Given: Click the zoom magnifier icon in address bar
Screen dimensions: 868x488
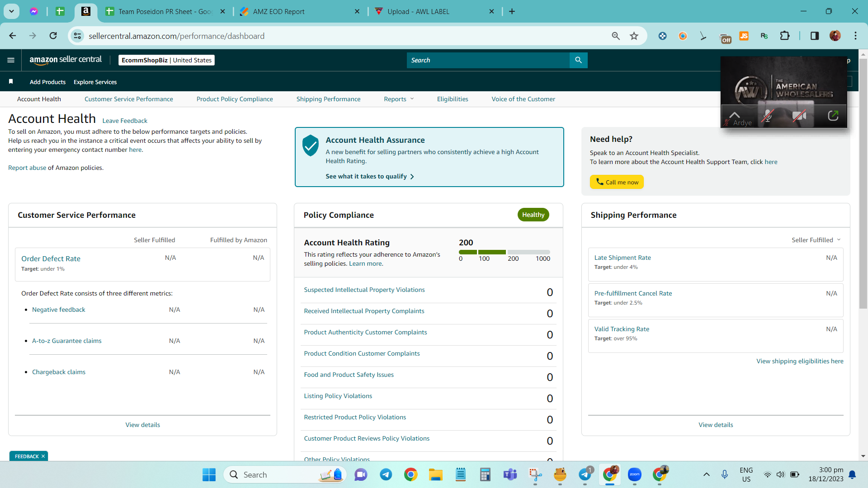Looking at the screenshot, I should pyautogui.click(x=615, y=36).
